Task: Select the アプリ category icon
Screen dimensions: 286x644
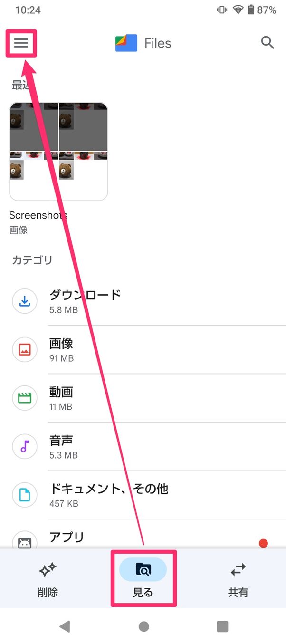Action: [24, 542]
